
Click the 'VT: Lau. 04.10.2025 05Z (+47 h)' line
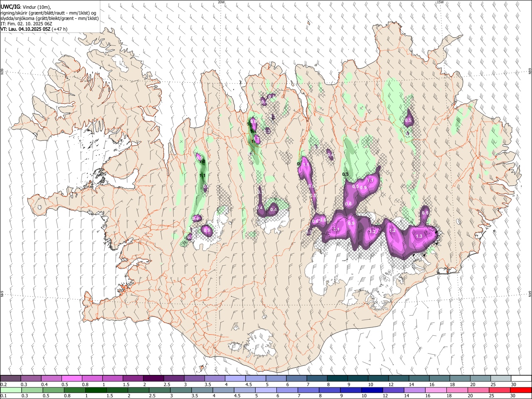34,29
